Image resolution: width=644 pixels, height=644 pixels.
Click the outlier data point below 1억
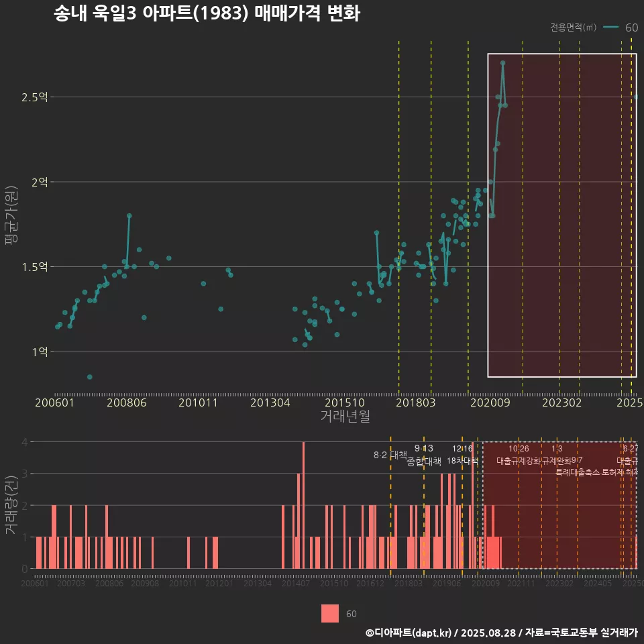tap(90, 377)
